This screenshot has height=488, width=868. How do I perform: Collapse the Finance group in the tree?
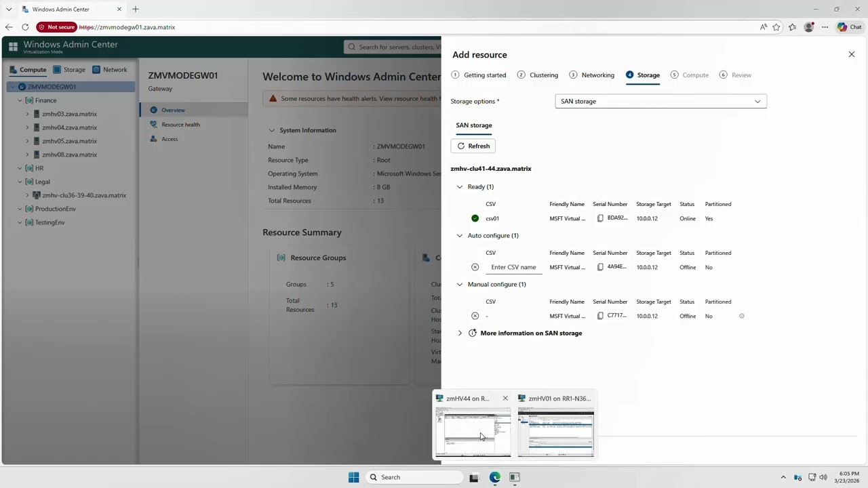[20, 100]
